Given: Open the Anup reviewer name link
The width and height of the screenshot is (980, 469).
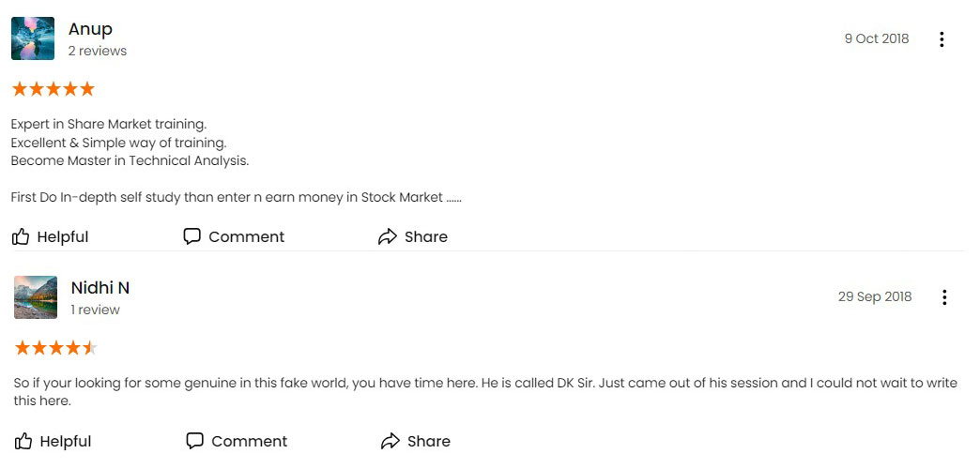Looking at the screenshot, I should [91, 29].
